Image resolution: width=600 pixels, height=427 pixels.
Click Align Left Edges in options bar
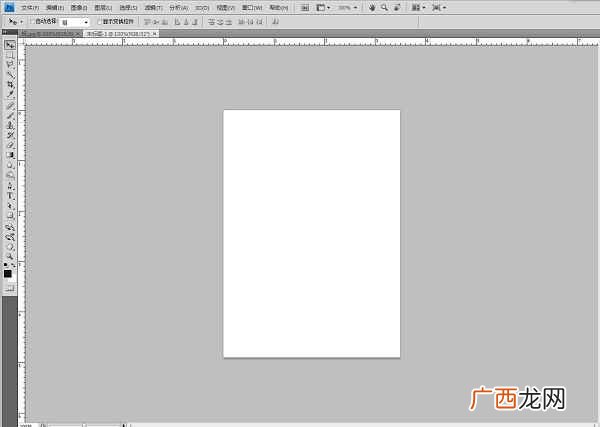(x=177, y=22)
